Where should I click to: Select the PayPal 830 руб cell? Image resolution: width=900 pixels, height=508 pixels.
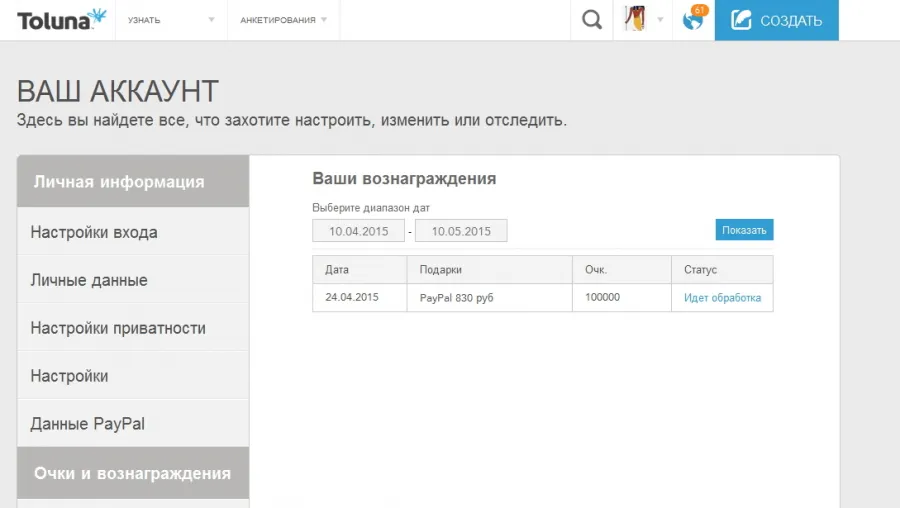click(490, 297)
